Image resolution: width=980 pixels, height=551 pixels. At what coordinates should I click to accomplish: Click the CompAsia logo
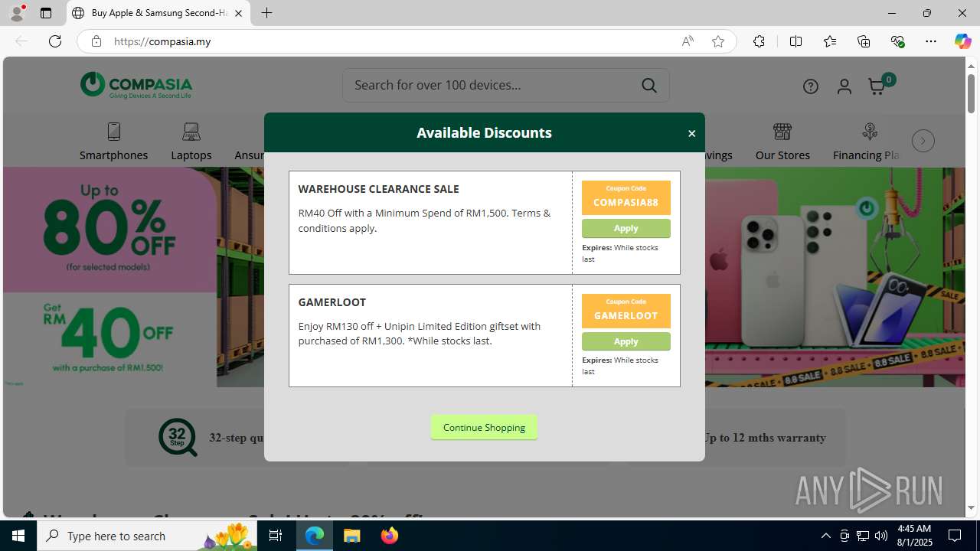[136, 85]
